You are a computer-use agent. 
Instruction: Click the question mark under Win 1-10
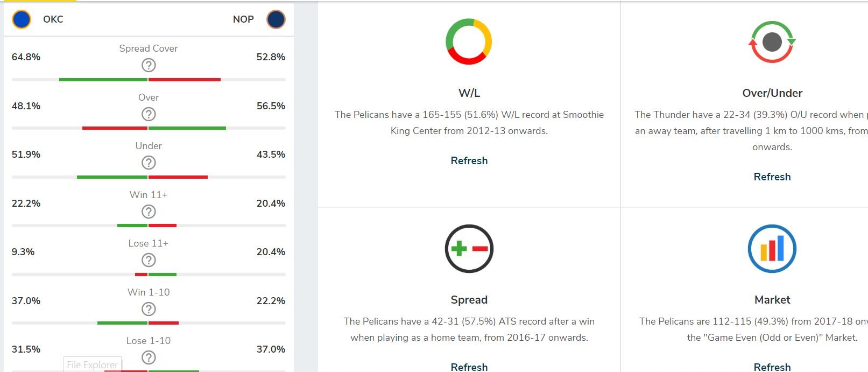pyautogui.click(x=149, y=309)
